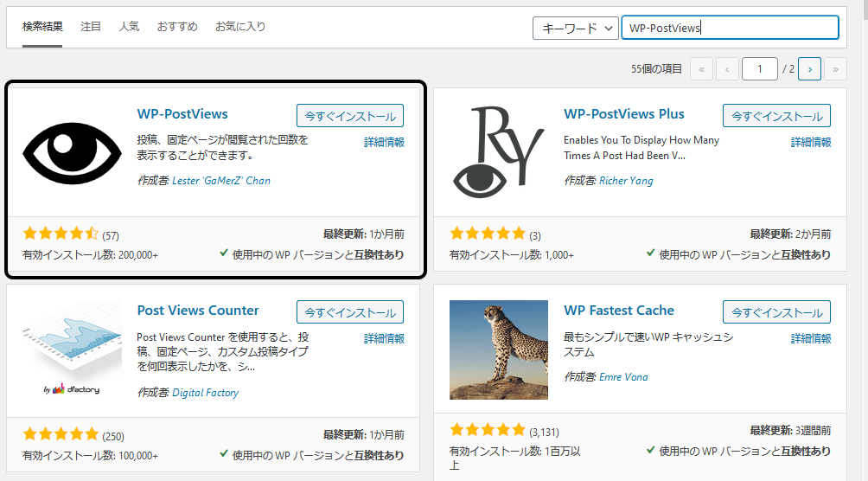
Task: Click 最終更新: 3週間前 text
Action: (x=790, y=431)
